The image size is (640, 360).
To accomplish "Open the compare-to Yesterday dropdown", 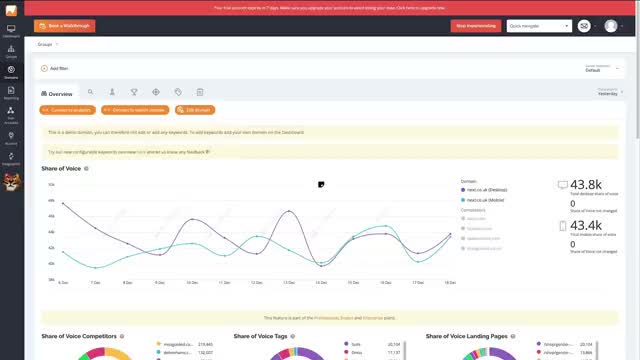I will click(610, 92).
